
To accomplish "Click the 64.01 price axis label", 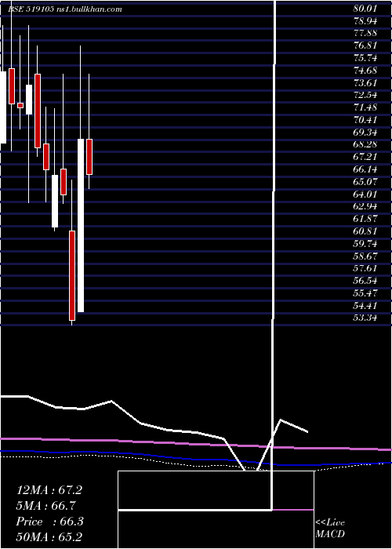I will [x=365, y=194].
